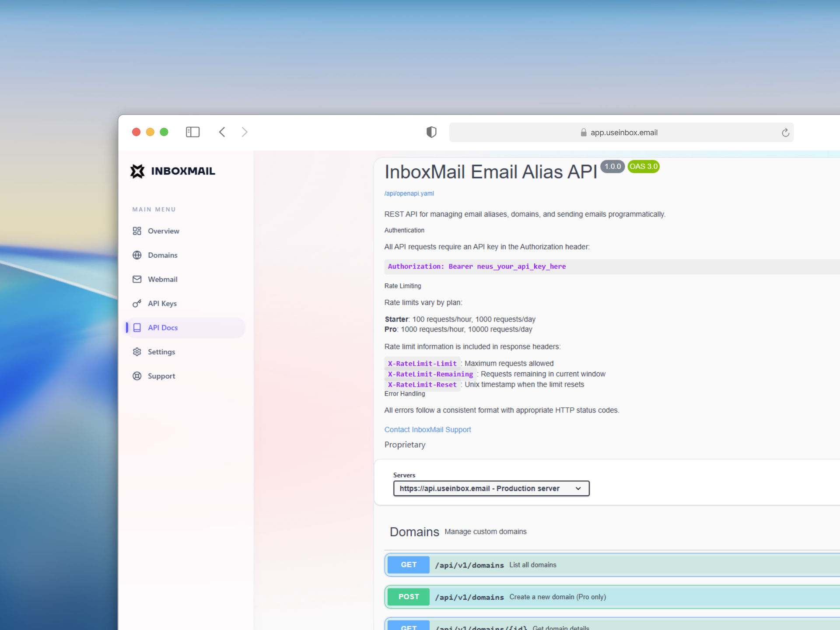Click the back navigation arrow
This screenshot has height=630, width=840.
pos(222,132)
